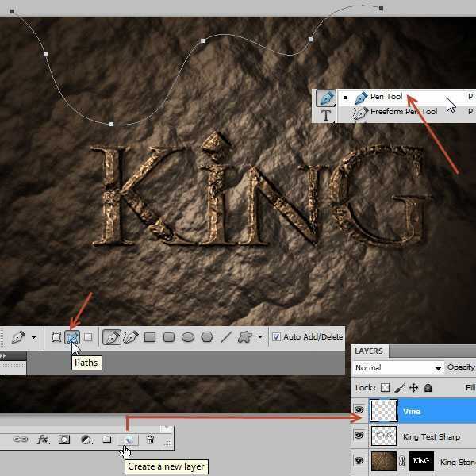Open the layer style fx menu

coord(44,440)
